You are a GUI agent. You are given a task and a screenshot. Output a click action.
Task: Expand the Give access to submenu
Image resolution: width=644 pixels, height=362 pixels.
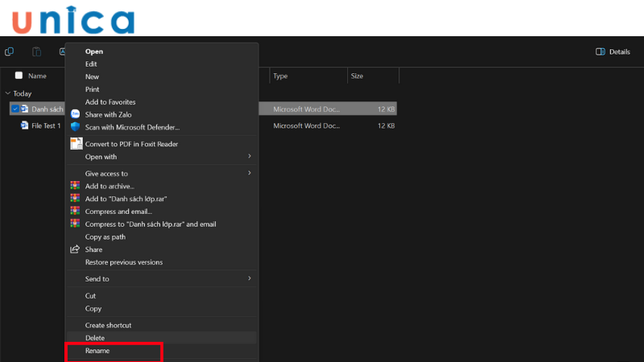click(x=249, y=173)
